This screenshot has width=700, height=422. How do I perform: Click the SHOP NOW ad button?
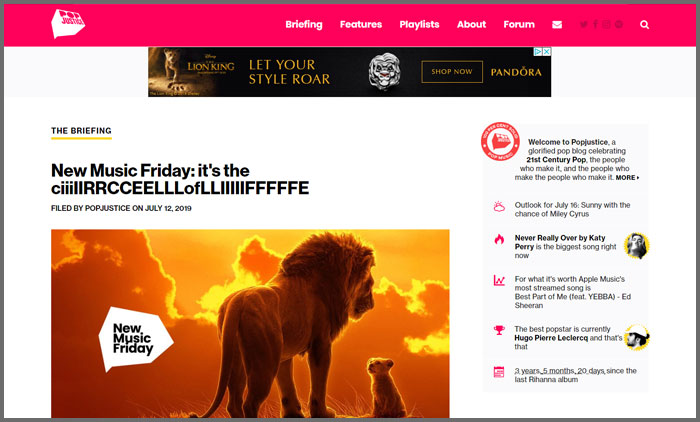tap(452, 71)
